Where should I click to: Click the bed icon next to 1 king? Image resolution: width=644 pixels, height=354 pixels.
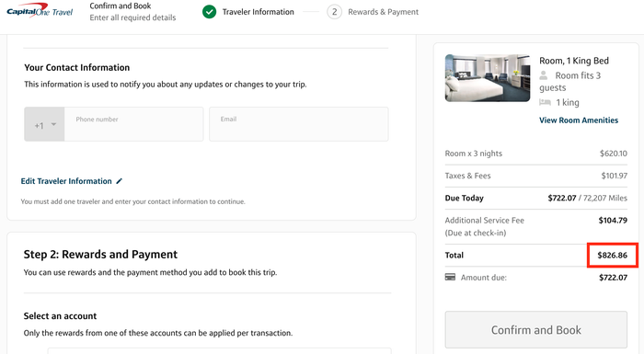[x=545, y=102]
